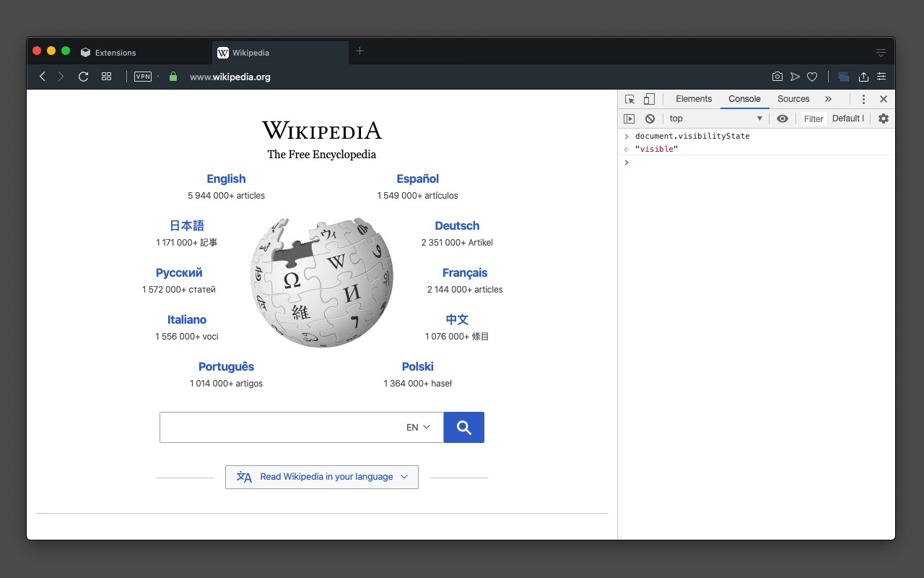
Task: Open the 中文 Wikipedia link
Action: tap(457, 319)
